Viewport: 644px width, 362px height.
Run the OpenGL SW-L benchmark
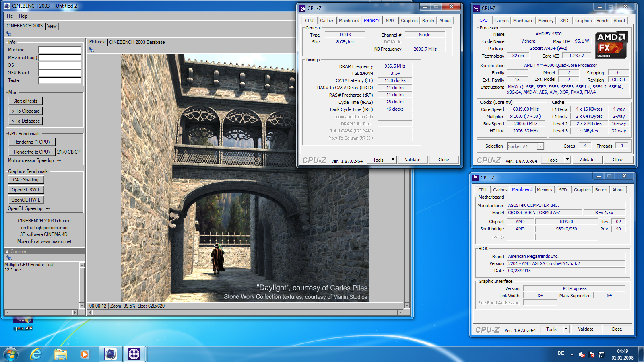point(26,190)
